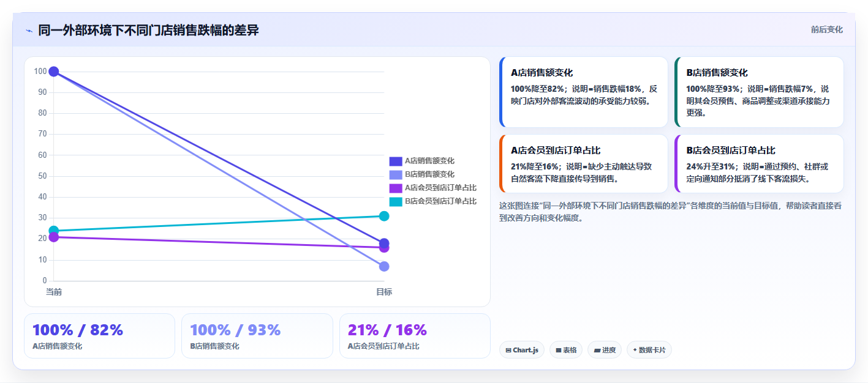Click the y-axis value 100
The width and height of the screenshot is (868, 383).
tap(40, 72)
